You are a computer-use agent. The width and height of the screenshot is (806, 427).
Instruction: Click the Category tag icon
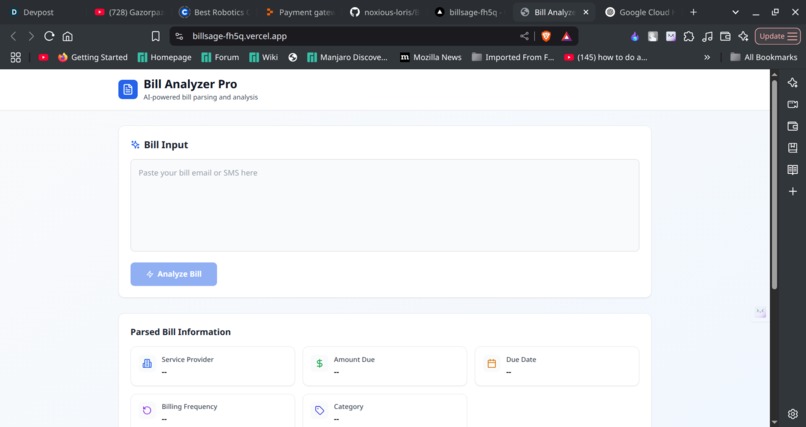coord(319,410)
